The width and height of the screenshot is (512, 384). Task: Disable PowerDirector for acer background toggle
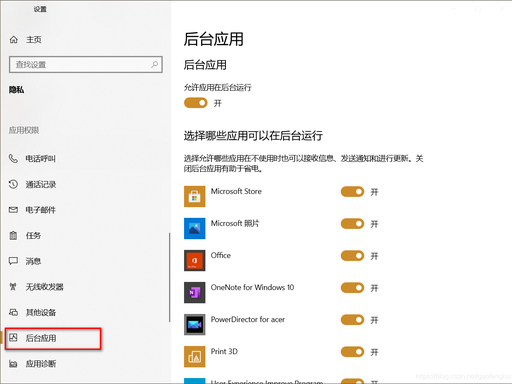tap(352, 320)
